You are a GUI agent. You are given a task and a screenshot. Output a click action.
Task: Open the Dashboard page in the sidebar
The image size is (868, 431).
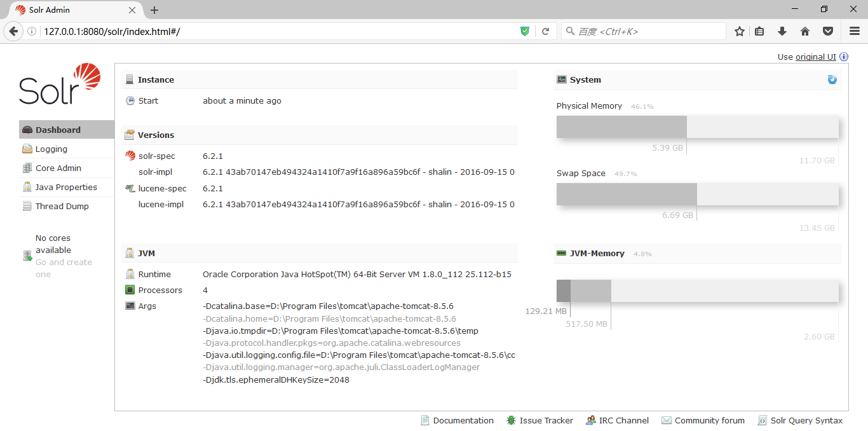coord(58,130)
